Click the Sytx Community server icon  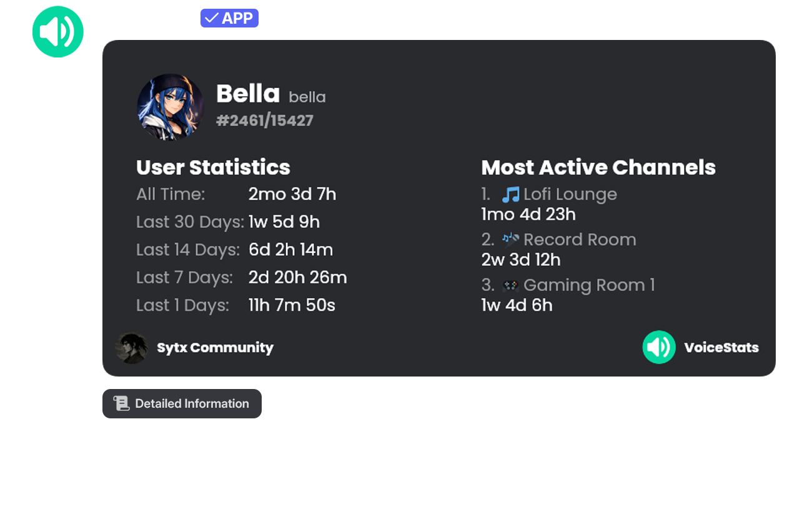pos(132,348)
